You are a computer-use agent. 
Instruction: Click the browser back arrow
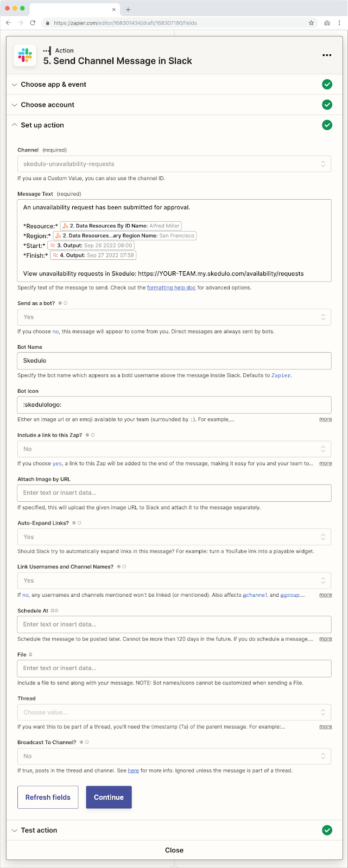pos(9,23)
